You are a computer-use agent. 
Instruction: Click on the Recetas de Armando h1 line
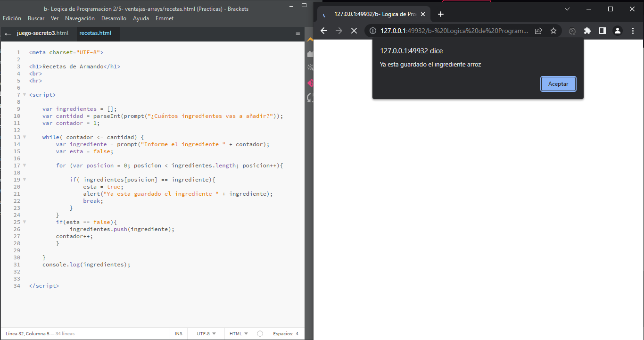(x=74, y=66)
